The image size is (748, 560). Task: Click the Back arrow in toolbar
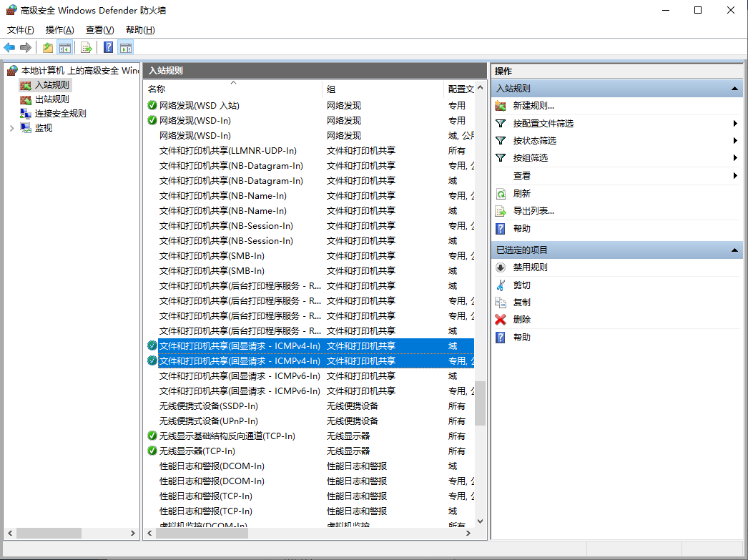pos(9,47)
